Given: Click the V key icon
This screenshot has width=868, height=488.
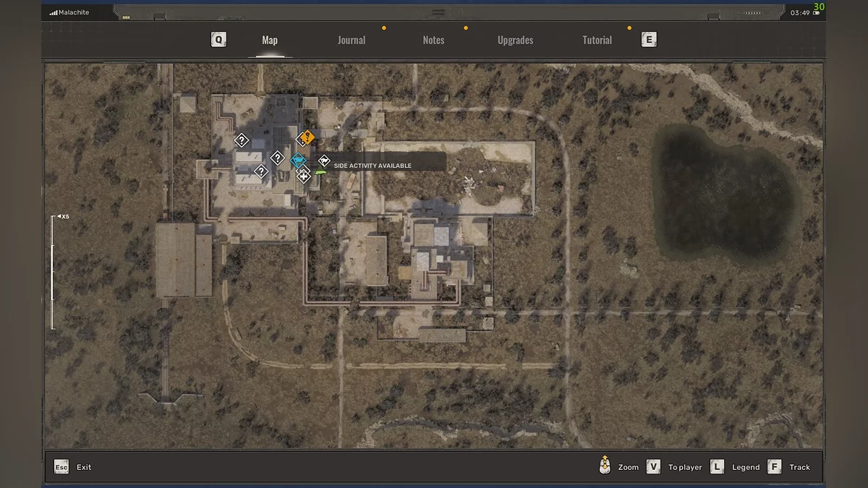Looking at the screenshot, I should point(653,467).
